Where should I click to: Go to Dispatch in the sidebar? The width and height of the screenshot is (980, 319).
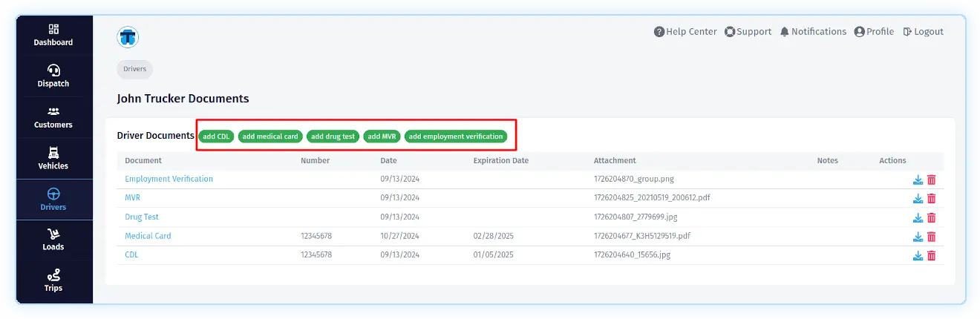pos(53,76)
